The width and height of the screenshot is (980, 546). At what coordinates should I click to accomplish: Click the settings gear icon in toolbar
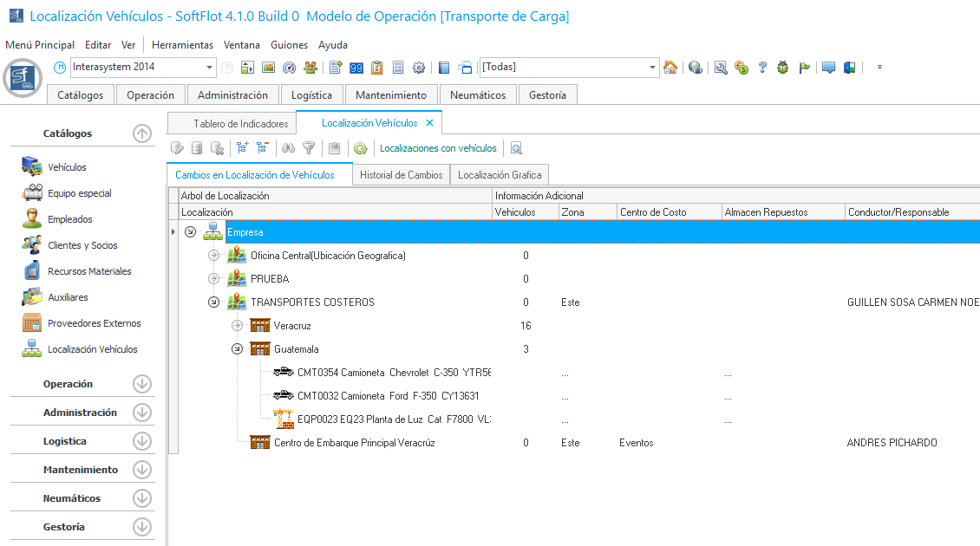point(419,68)
